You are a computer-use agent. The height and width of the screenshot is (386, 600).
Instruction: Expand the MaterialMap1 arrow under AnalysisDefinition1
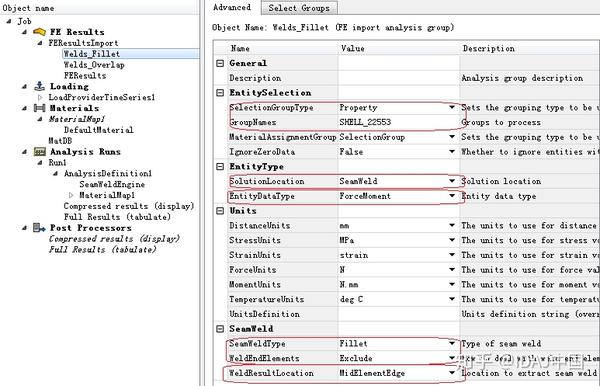click(x=71, y=195)
